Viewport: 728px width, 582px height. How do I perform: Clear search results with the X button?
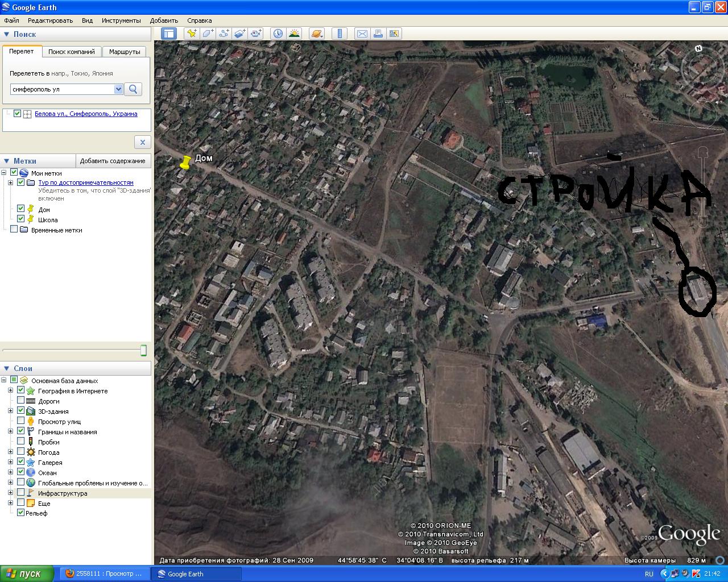click(143, 142)
